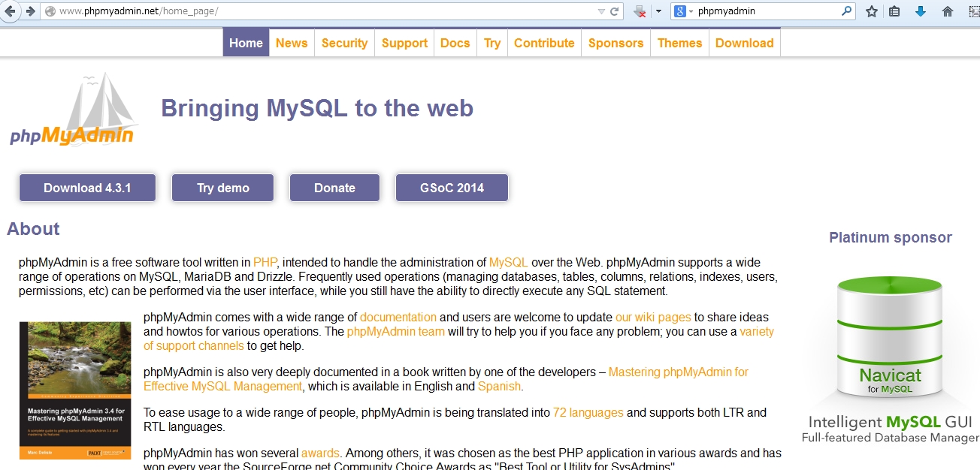Follow the PHP link
This screenshot has height=470, width=980.
click(x=265, y=263)
